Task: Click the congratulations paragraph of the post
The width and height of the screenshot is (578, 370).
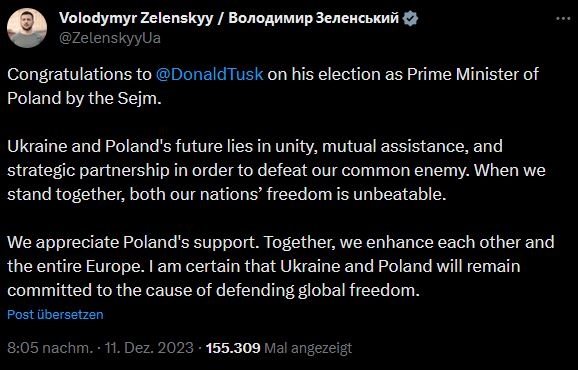Action: click(273, 86)
